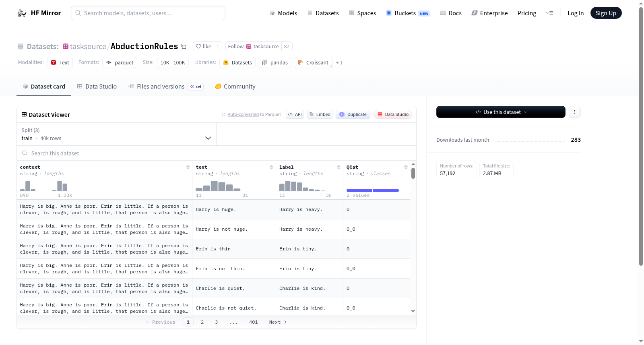
Task: Filter by 10K - 100K size tag
Action: click(x=173, y=62)
